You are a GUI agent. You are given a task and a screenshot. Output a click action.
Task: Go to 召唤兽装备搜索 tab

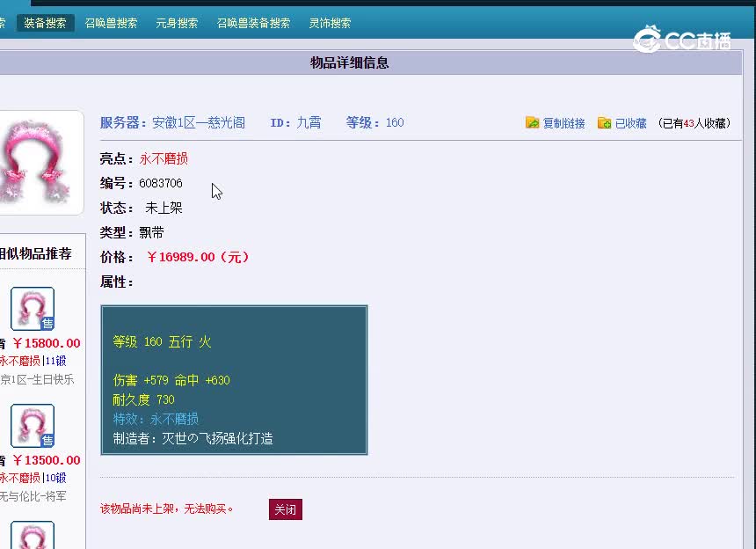tap(253, 23)
